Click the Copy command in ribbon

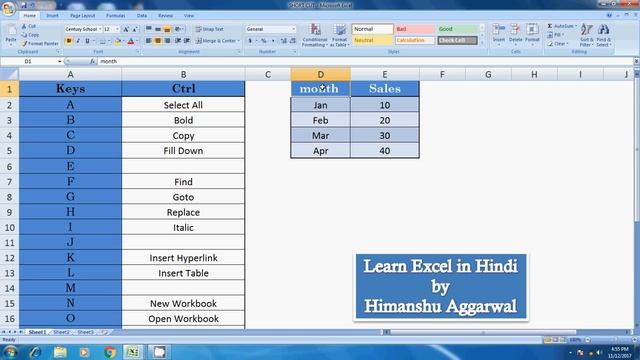tap(30, 35)
